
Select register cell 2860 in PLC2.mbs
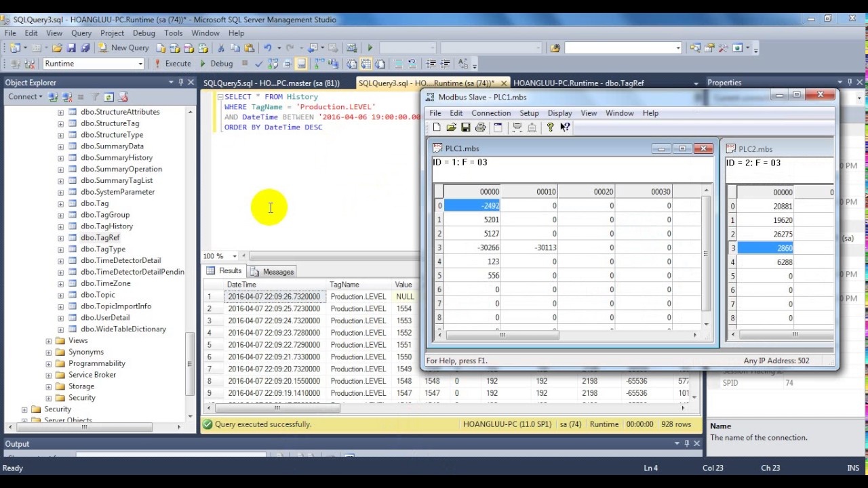tap(765, 248)
